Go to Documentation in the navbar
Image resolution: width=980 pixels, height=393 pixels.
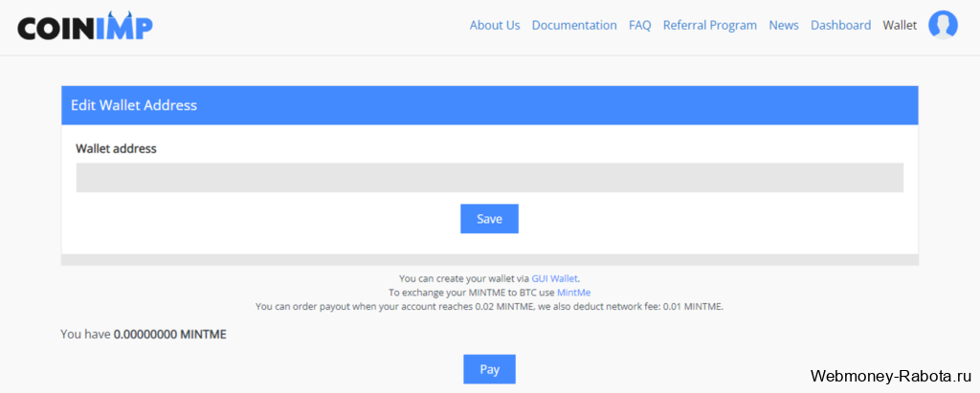pyautogui.click(x=574, y=25)
